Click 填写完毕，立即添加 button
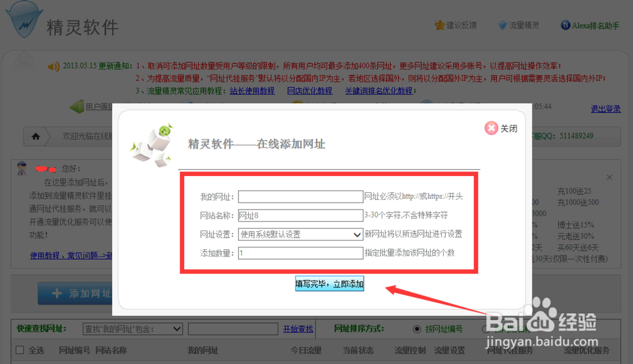Viewport: 633px width, 364px height. click(329, 284)
